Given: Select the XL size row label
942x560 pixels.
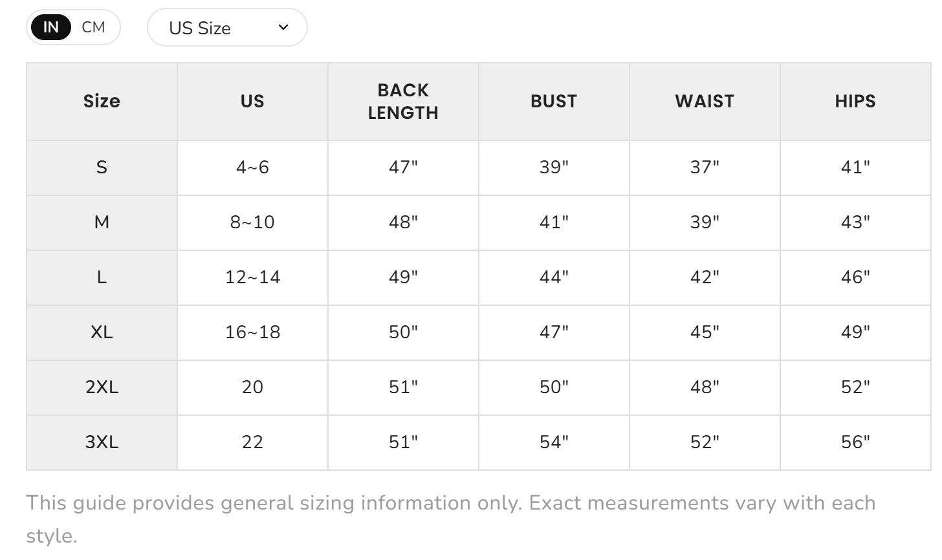Looking at the screenshot, I should coord(102,332).
